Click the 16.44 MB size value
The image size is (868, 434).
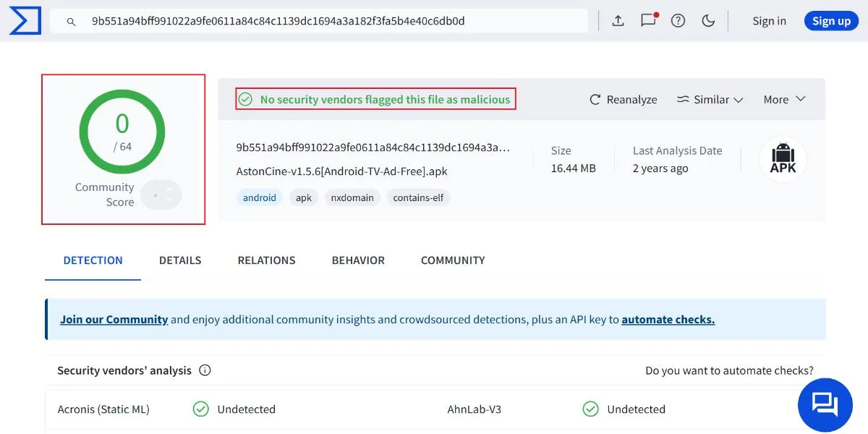point(574,169)
